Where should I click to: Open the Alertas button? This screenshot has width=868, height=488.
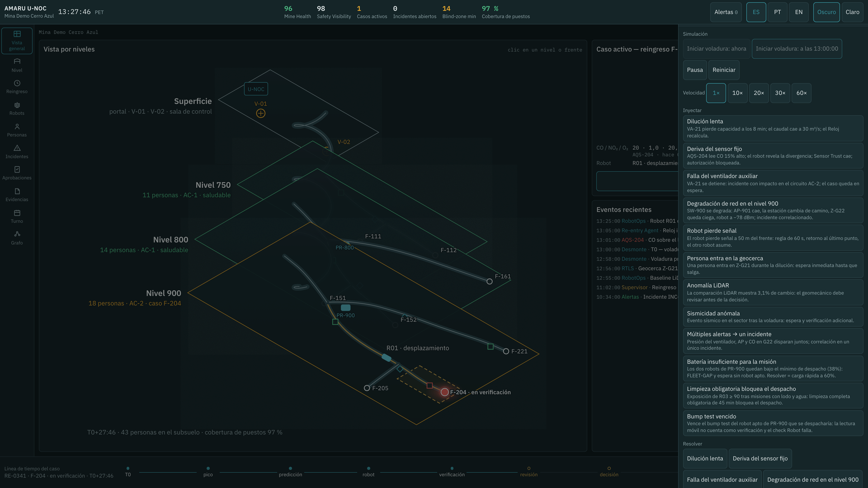pyautogui.click(x=726, y=12)
